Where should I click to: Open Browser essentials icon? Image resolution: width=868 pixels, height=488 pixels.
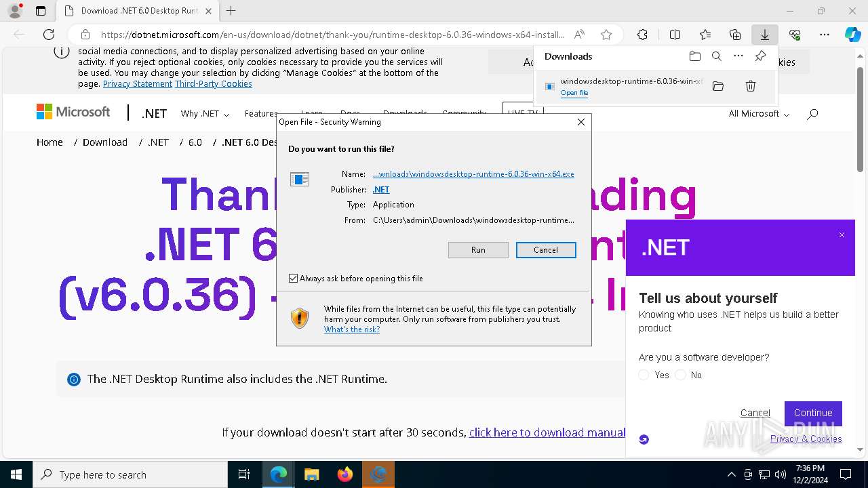coord(795,35)
